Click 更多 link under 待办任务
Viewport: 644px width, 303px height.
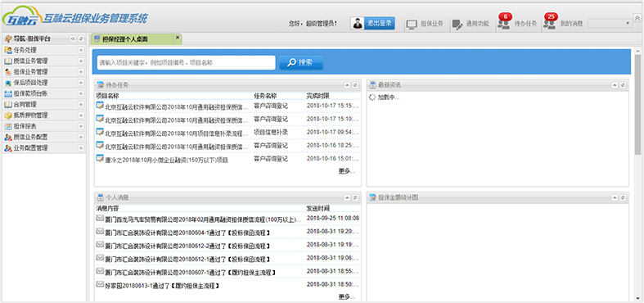tap(347, 171)
